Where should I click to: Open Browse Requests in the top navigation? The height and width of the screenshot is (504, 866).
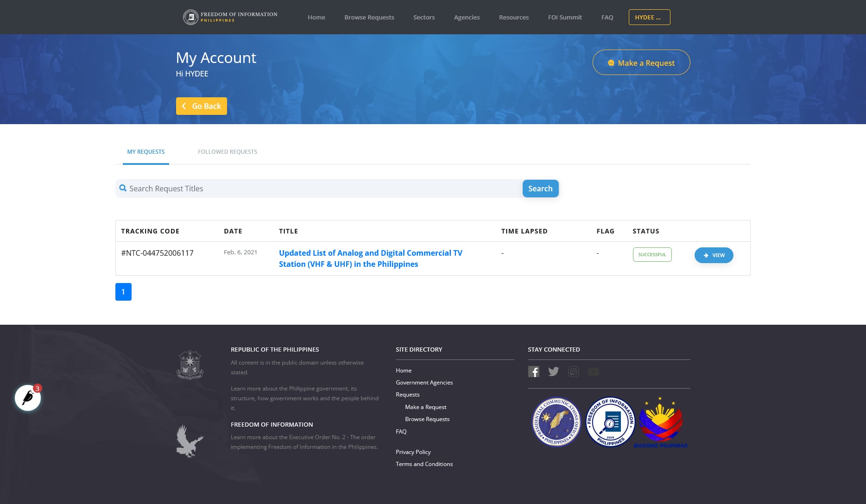coord(369,17)
